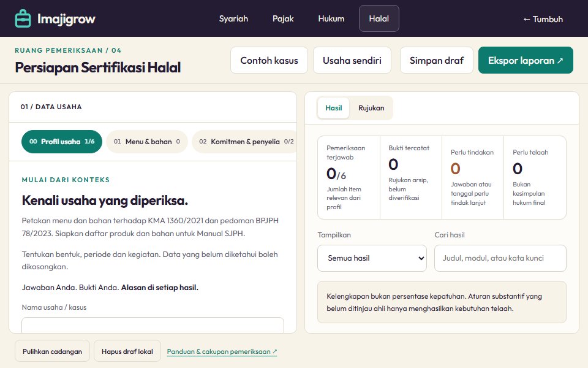Load the Contoh kasus example
Screen dimensions: 588x368
(x=269, y=60)
